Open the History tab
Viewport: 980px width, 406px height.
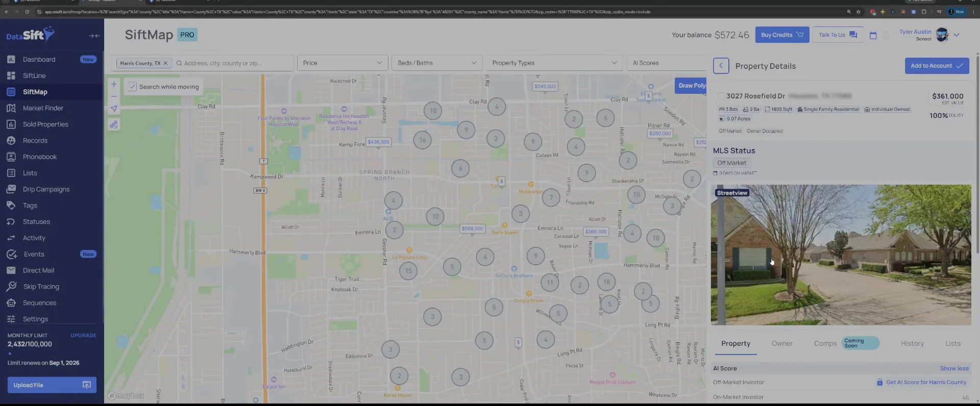(912, 344)
